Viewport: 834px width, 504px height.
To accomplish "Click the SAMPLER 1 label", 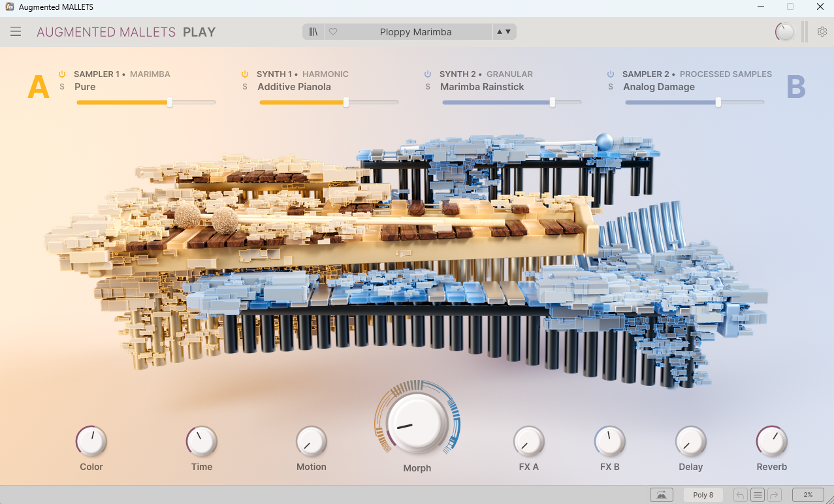I will (x=97, y=74).
